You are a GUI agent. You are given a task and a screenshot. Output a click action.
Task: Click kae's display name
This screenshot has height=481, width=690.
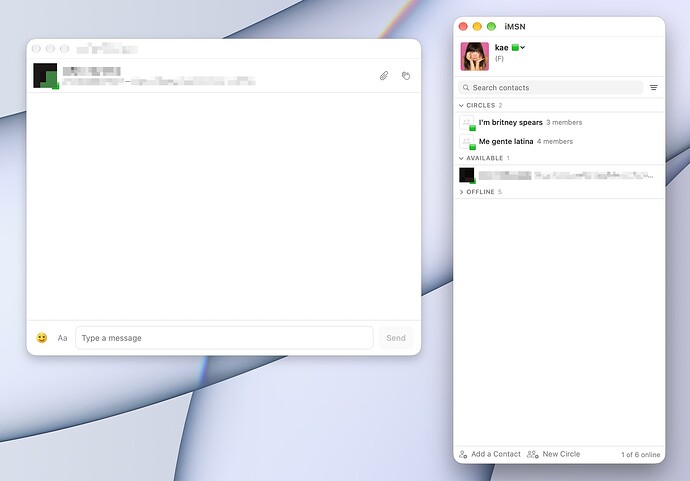coord(502,48)
